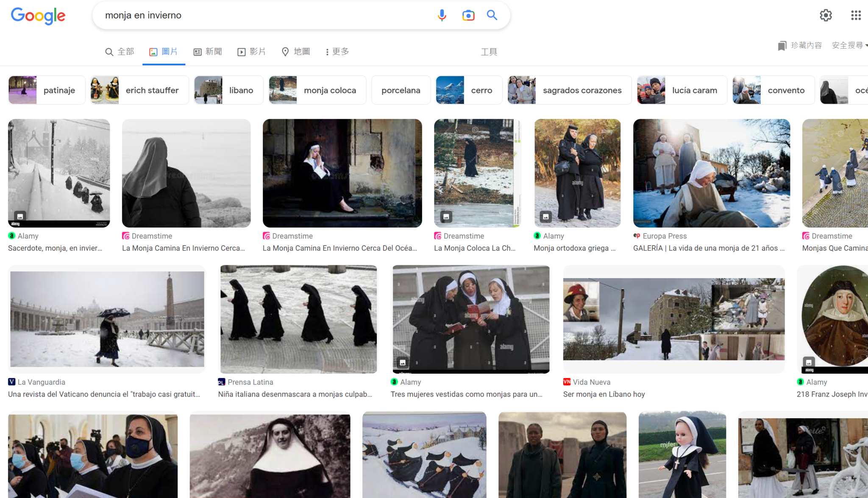Switch to the 全部 (All) tab
The width and height of the screenshot is (868, 498).
120,52
